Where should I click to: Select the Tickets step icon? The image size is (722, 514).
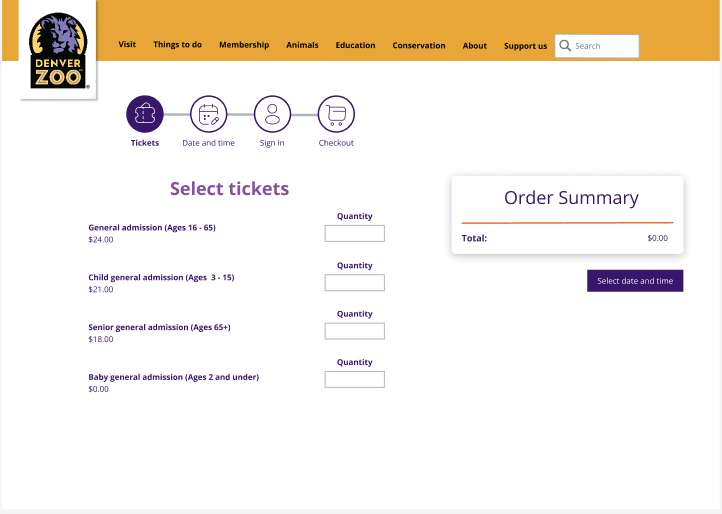pyautogui.click(x=145, y=114)
